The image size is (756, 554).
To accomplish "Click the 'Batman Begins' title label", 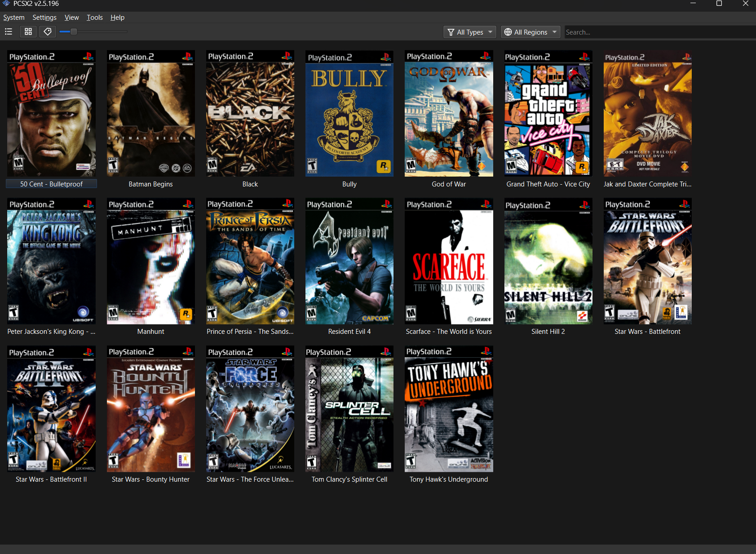I will (x=151, y=184).
